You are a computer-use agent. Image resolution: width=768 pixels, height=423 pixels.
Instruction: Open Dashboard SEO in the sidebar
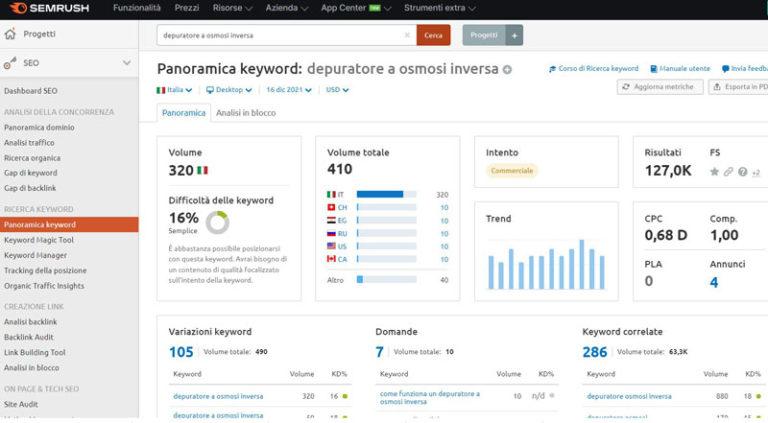pyautogui.click(x=30, y=91)
